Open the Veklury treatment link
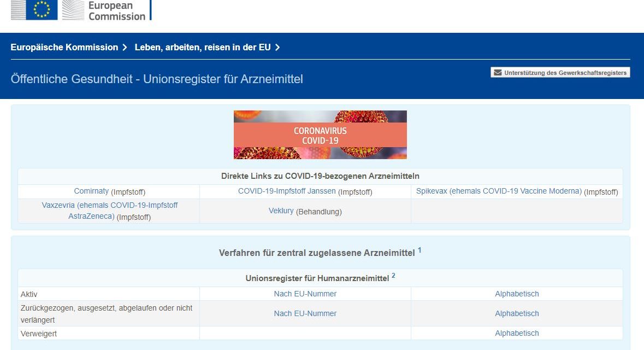644x350 pixels. (x=281, y=211)
